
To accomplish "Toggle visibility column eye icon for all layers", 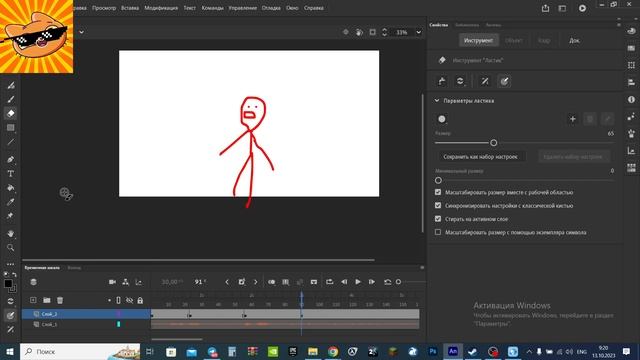I will (x=129, y=300).
